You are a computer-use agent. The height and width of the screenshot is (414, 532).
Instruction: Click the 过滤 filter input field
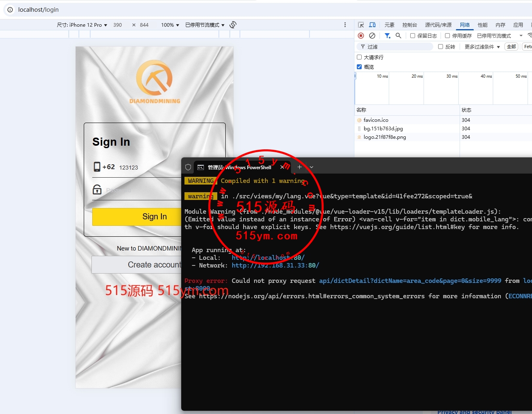point(398,47)
